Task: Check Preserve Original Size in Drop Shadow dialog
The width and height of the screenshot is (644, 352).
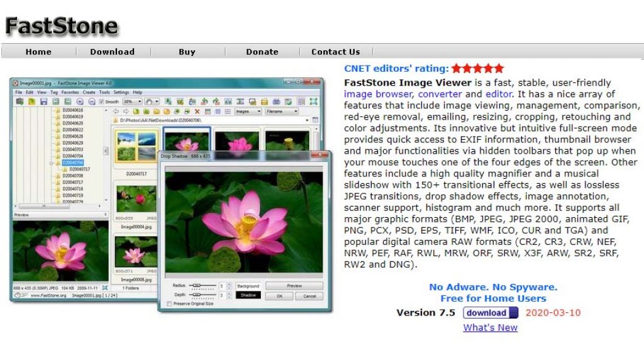Action: point(169,304)
